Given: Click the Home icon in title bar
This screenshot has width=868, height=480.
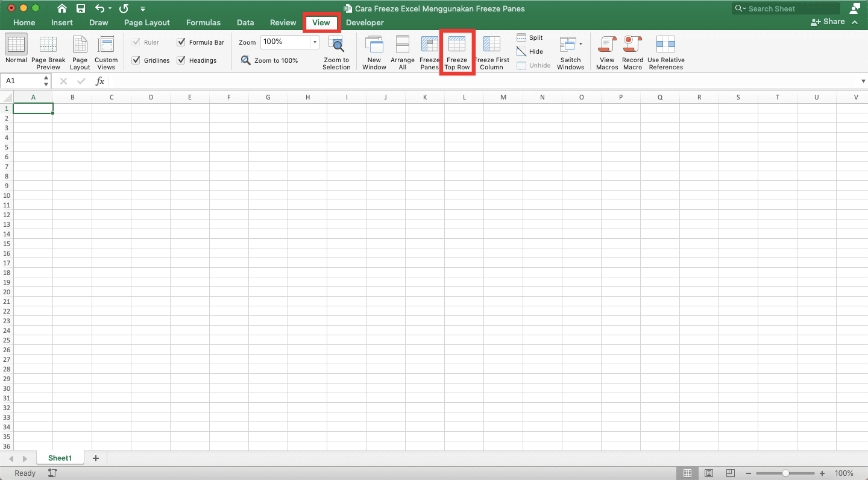Looking at the screenshot, I should [62, 8].
